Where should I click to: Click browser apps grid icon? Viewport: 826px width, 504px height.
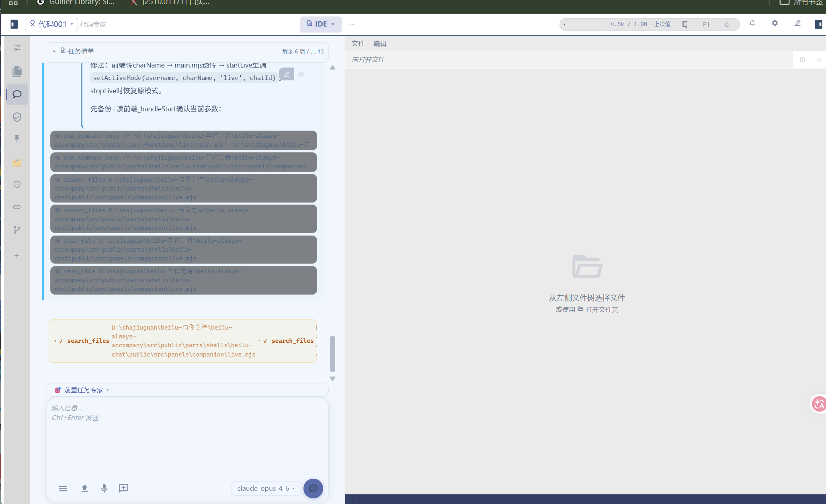click(x=13, y=2)
